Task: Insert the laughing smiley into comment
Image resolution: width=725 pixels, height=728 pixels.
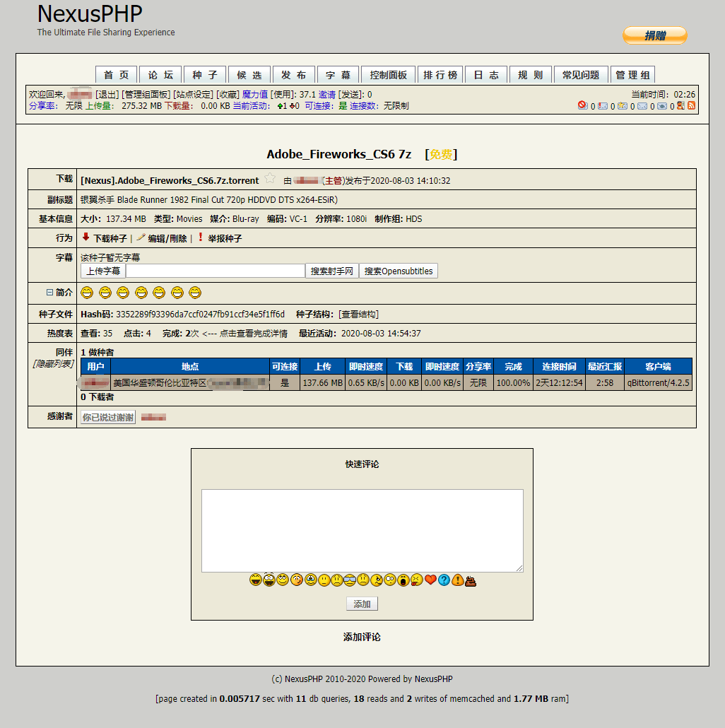Action: click(255, 580)
